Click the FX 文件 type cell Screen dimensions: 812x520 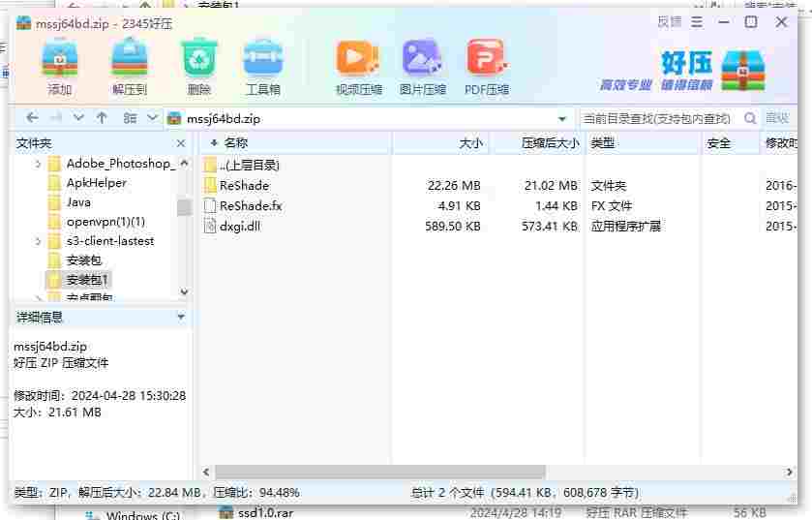(x=611, y=205)
